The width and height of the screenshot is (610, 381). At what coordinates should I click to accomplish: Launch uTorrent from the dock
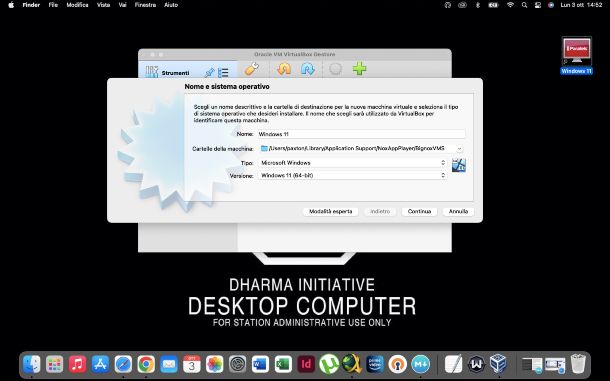[329, 364]
